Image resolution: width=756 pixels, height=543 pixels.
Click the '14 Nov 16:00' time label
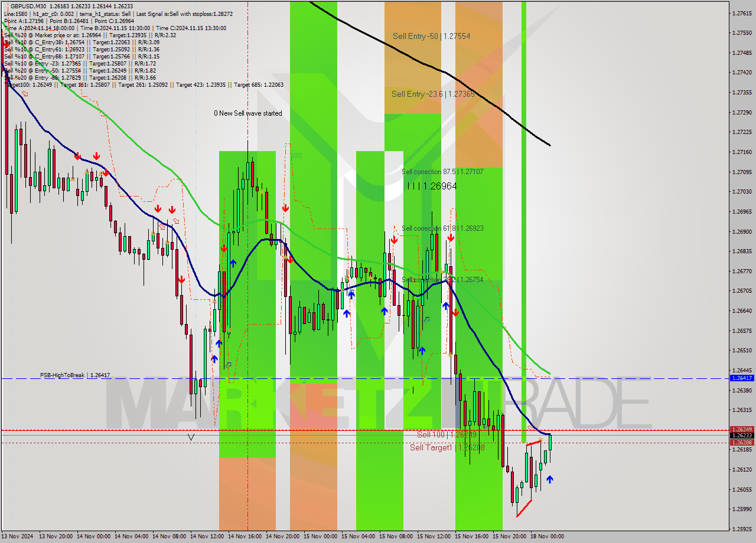245,537
